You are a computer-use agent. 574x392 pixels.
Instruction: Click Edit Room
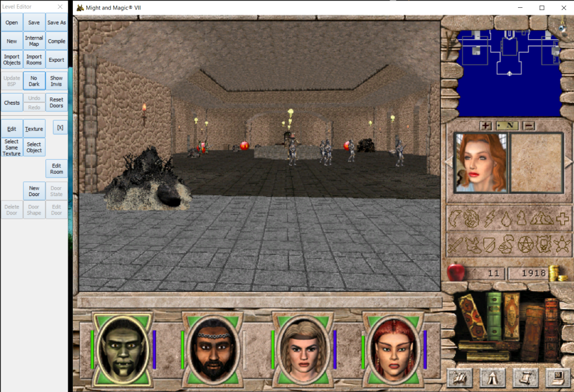[x=57, y=169]
